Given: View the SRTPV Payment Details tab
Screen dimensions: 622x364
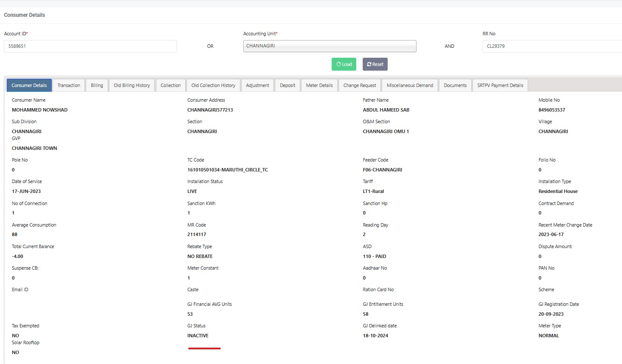Looking at the screenshot, I should (500, 85).
